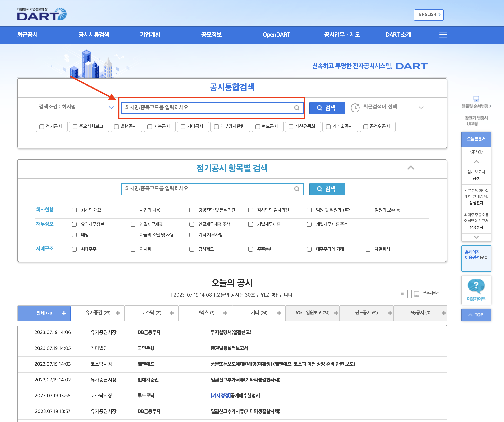Check the 주요사항보고 checkbox

click(x=75, y=127)
